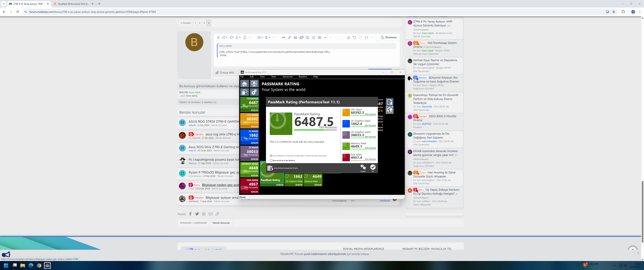644x270 pixels.
Task: Click the PassMark Rating percentile progress bar
Action: [315, 130]
